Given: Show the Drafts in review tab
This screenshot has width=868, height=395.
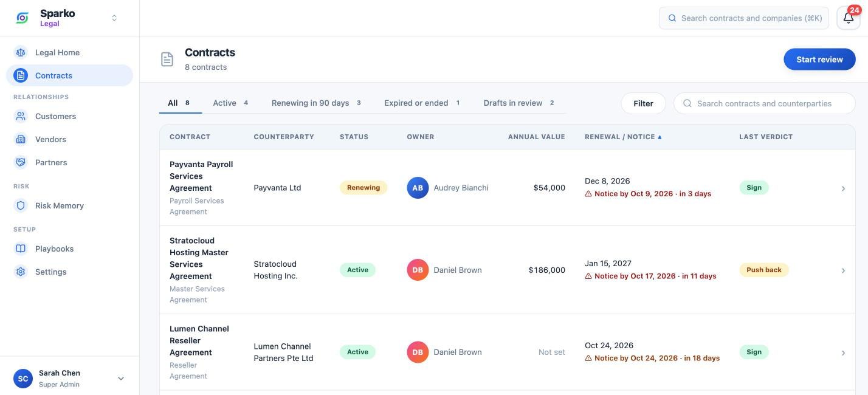Looking at the screenshot, I should click(518, 103).
